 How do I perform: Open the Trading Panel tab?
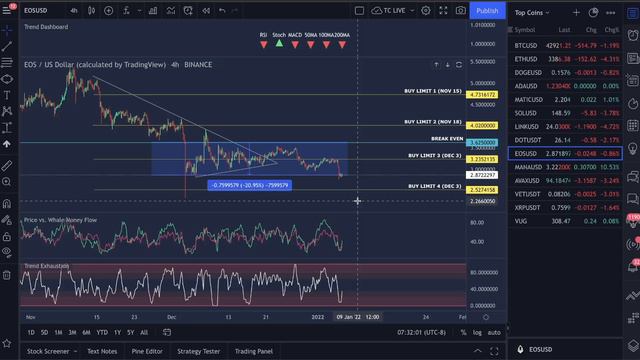[253, 351]
